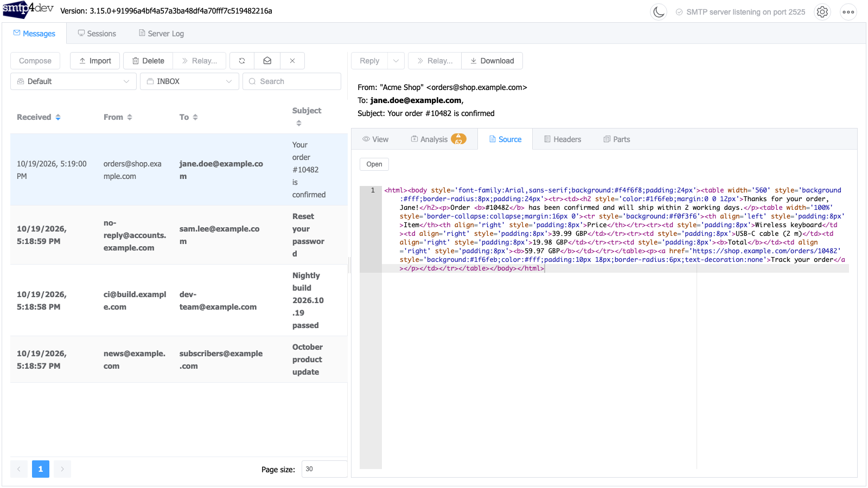Open the INBOX folder dropdown
This screenshot has height=488, width=868.
(x=189, y=81)
